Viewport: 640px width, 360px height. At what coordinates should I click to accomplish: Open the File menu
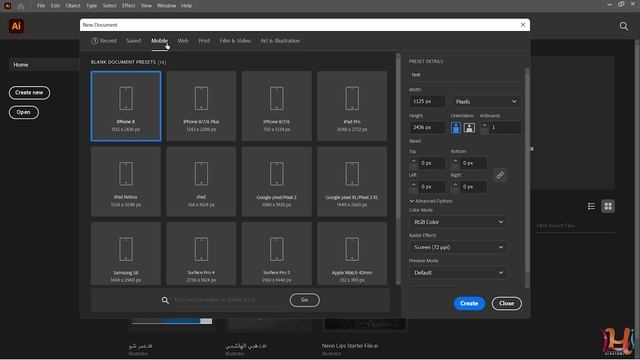(x=41, y=6)
